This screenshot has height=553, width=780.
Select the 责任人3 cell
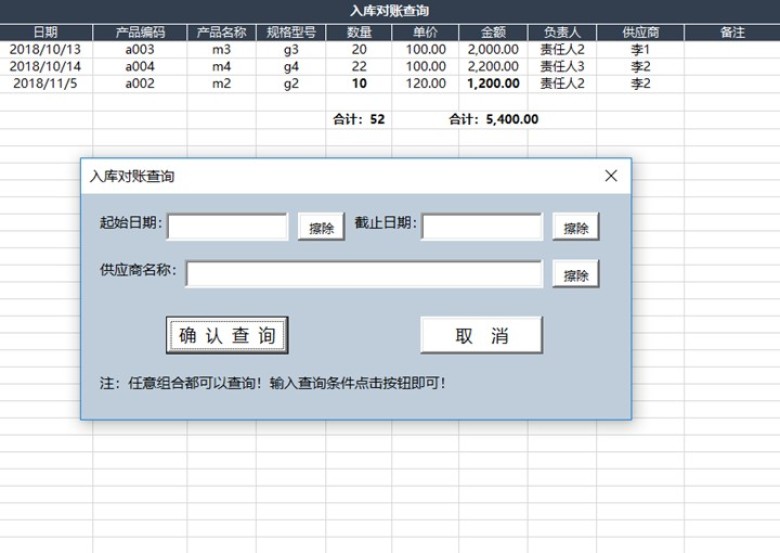click(562, 67)
